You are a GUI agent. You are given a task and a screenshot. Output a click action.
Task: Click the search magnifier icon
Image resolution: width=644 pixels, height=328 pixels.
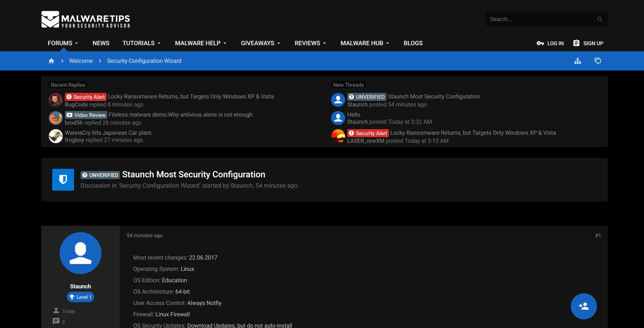tap(600, 19)
